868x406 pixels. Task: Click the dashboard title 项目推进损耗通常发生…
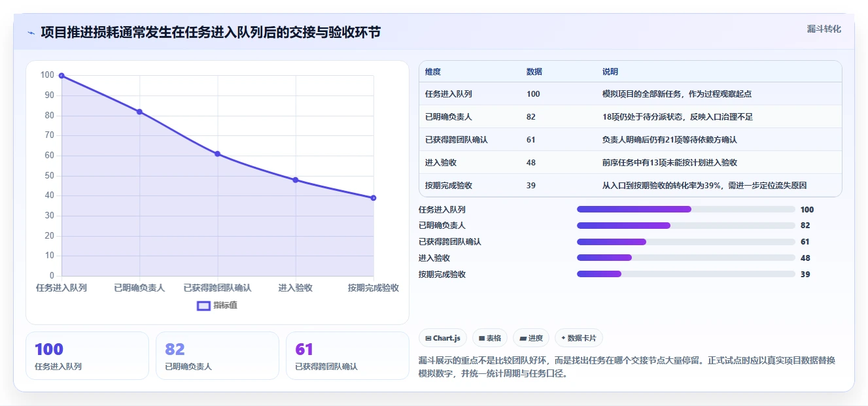(x=211, y=32)
